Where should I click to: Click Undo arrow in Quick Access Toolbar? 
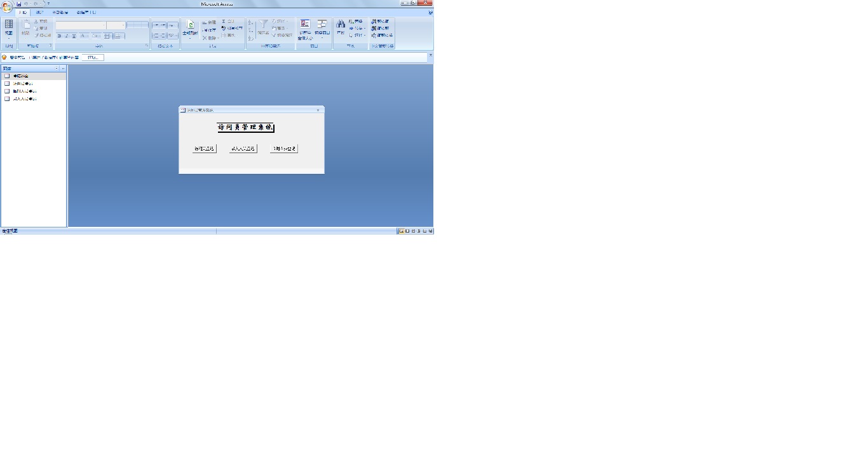point(27,3)
